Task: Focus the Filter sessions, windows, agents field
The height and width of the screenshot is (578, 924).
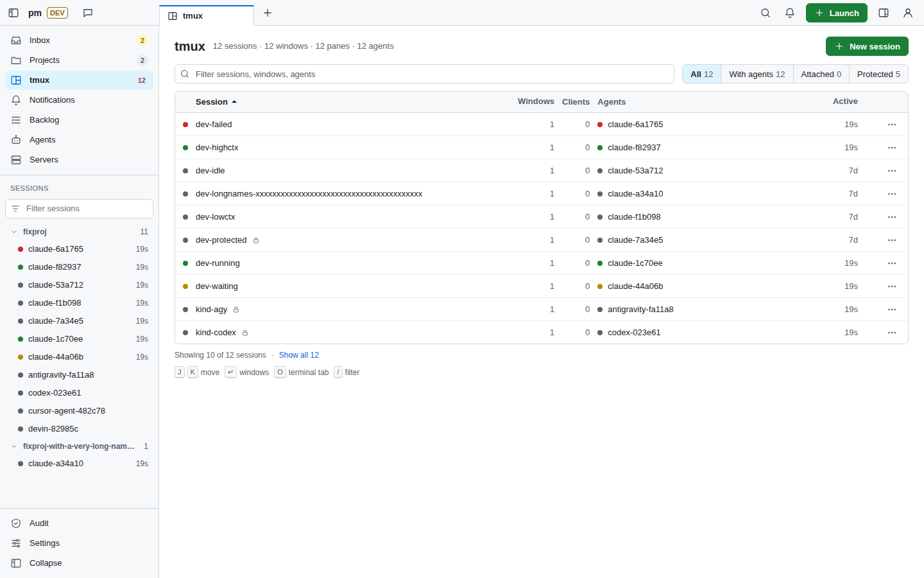Action: (424, 74)
